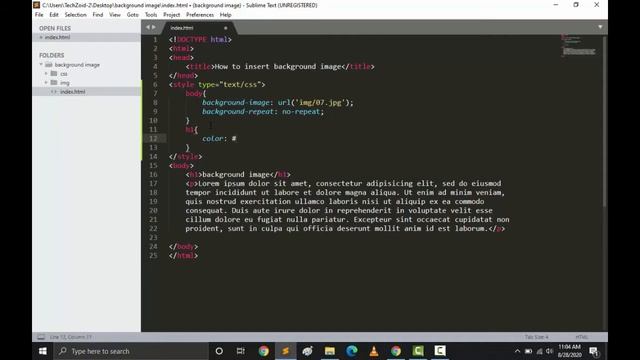Click the 'color: #' line in editor
This screenshot has height=360, width=640.
click(x=219, y=138)
